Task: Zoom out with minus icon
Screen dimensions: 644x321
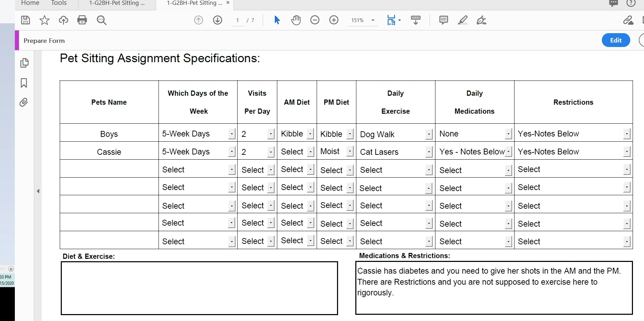Action: click(x=315, y=20)
